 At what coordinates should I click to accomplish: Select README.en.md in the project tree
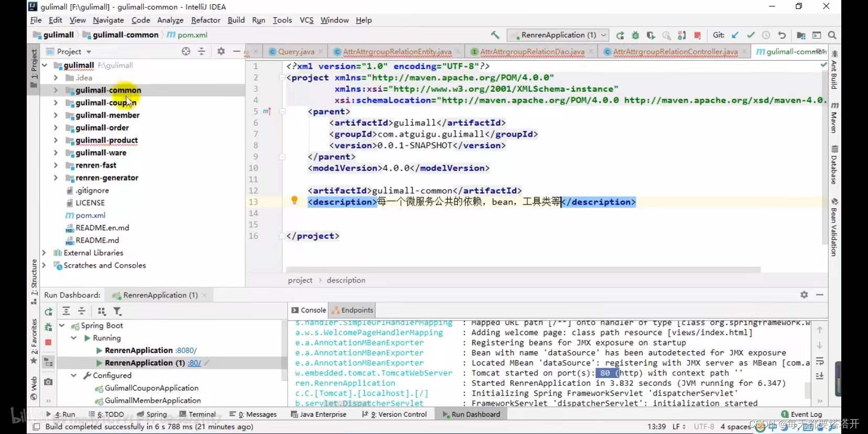point(102,228)
